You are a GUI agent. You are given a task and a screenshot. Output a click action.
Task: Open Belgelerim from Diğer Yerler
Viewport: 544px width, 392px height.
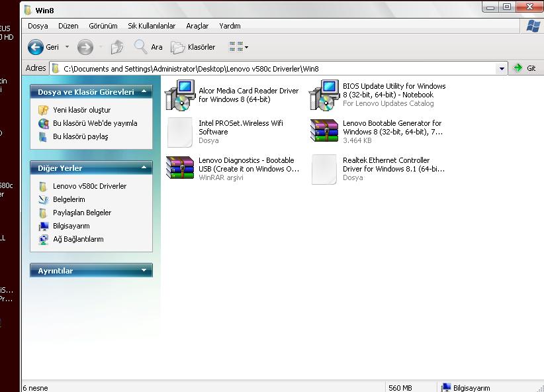click(69, 199)
